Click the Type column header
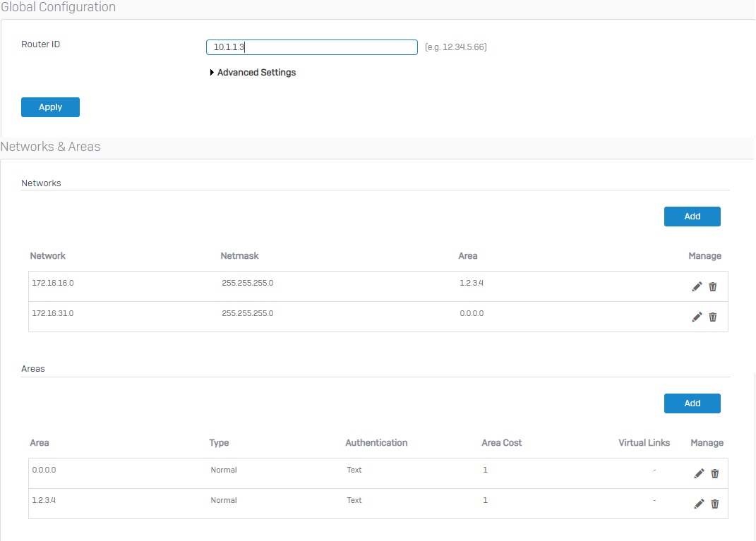 [219, 443]
